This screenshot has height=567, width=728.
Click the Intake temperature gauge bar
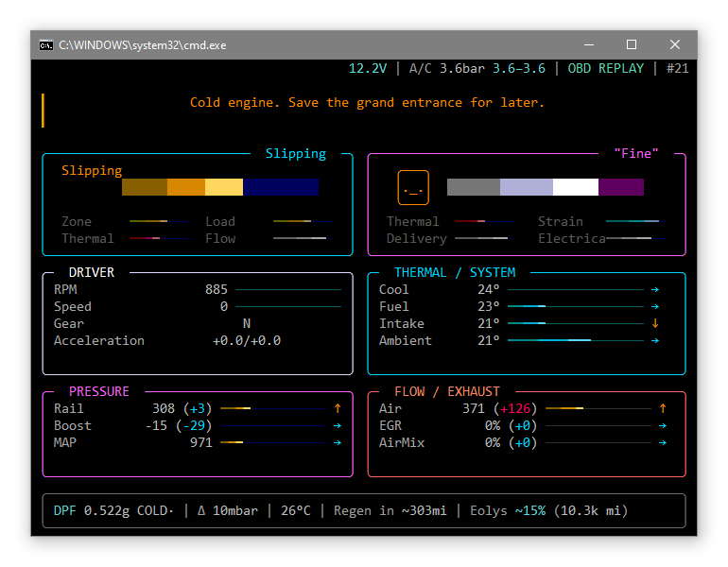[576, 323]
